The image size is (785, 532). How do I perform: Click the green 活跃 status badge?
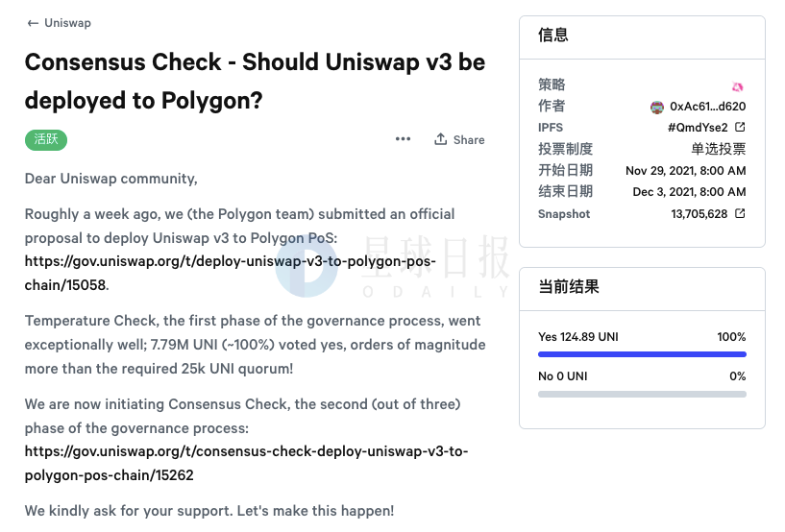coord(46,139)
